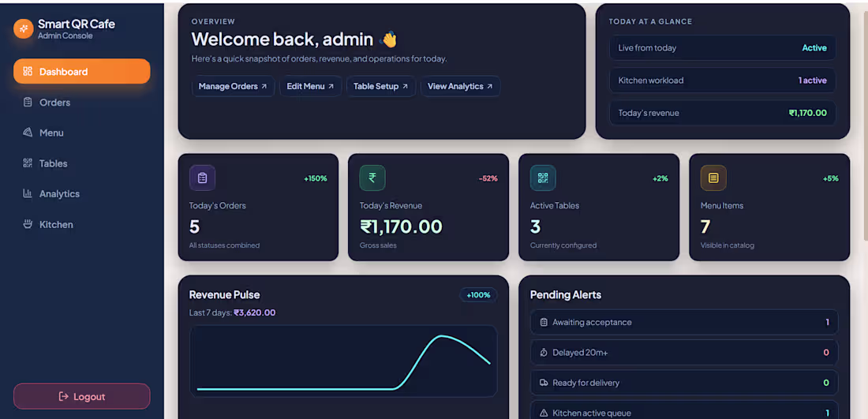Image resolution: width=868 pixels, height=419 pixels.
Task: Switch to the Kitchen sidebar view
Action: click(x=82, y=225)
